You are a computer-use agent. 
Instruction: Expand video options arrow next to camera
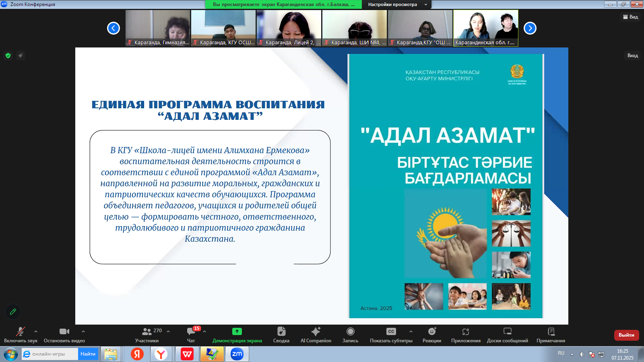83,331
